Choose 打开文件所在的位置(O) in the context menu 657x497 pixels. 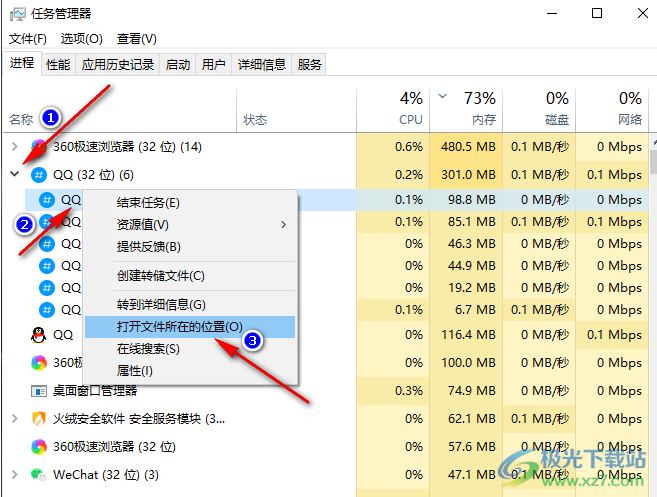(190, 327)
